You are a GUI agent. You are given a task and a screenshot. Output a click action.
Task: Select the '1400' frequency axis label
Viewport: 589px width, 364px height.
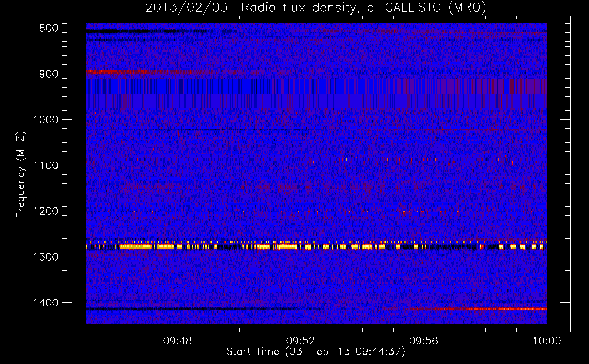[x=46, y=303]
